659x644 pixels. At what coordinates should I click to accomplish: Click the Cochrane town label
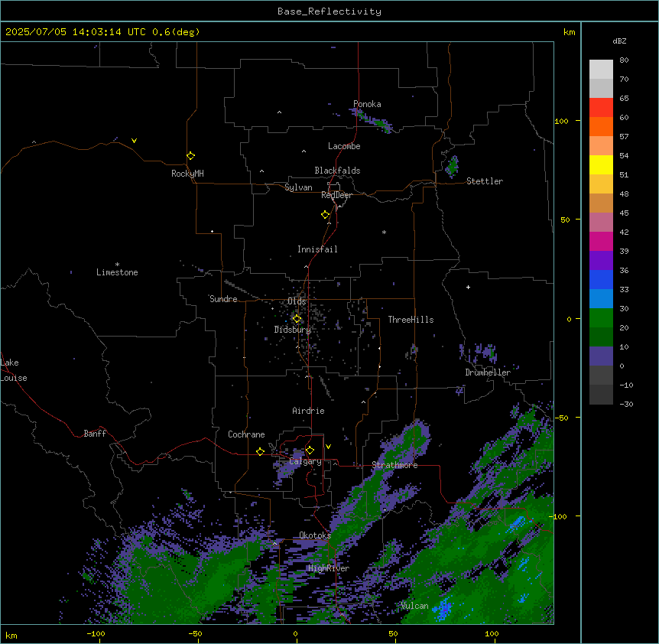[x=246, y=434]
